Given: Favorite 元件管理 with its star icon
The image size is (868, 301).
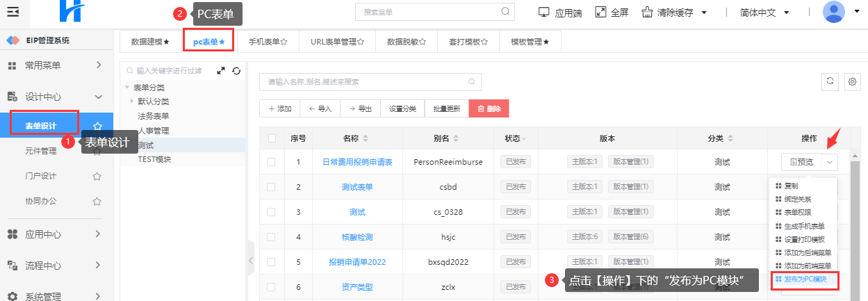Looking at the screenshot, I should tap(97, 151).
